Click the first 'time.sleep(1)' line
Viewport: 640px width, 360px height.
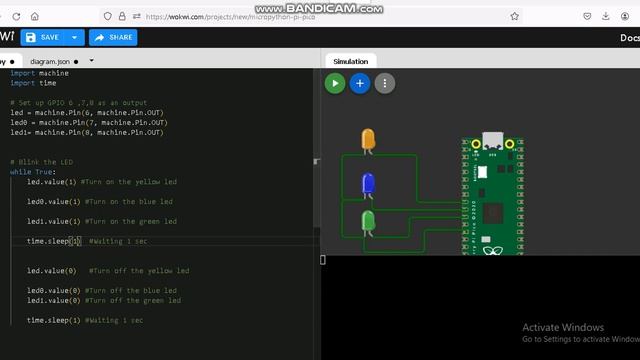[87, 241]
